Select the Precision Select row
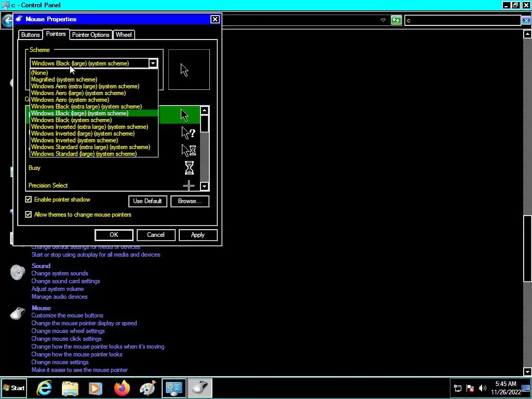532x399 pixels. 113,185
